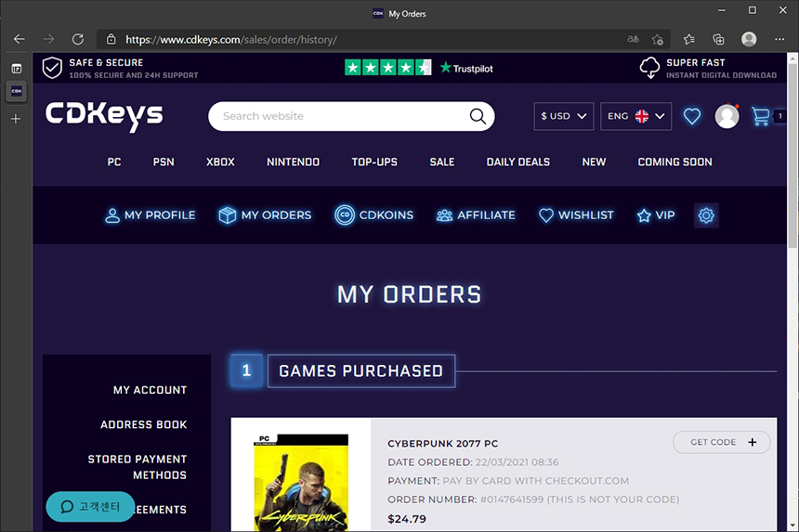Open the browser profile menu

coord(749,39)
